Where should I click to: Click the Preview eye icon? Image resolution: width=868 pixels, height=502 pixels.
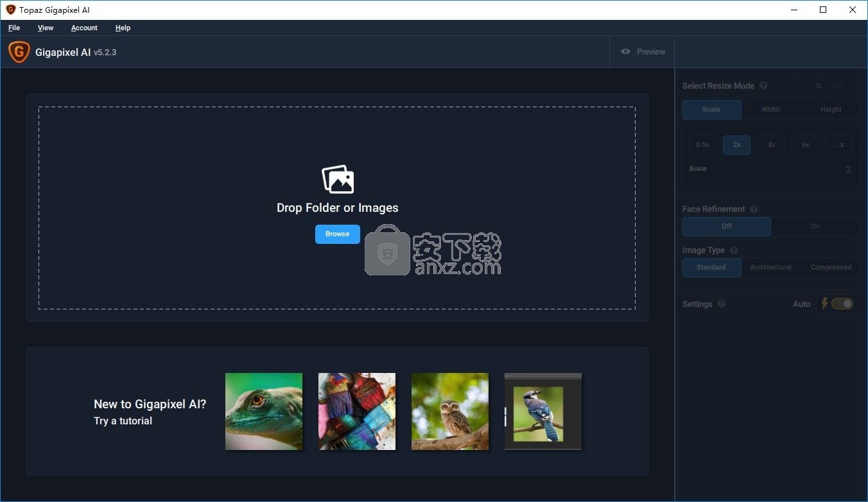click(625, 51)
